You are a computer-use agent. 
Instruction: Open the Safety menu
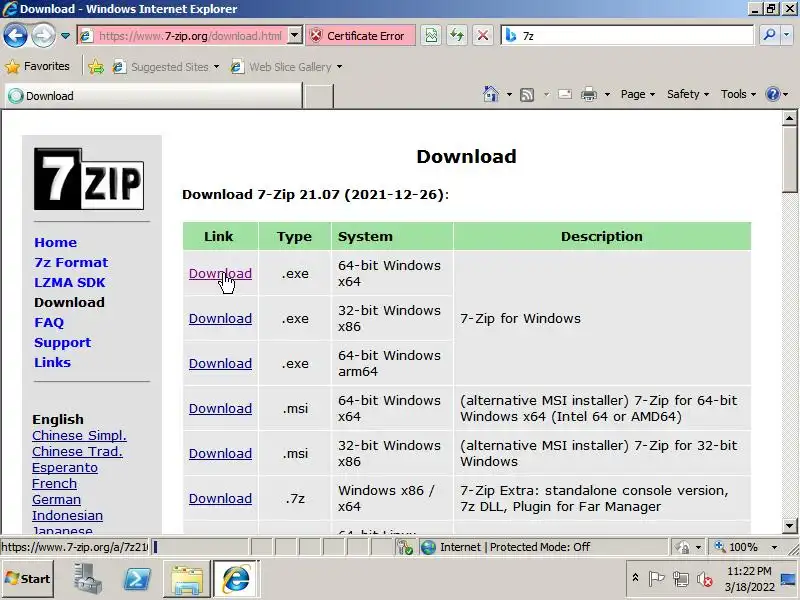click(688, 94)
